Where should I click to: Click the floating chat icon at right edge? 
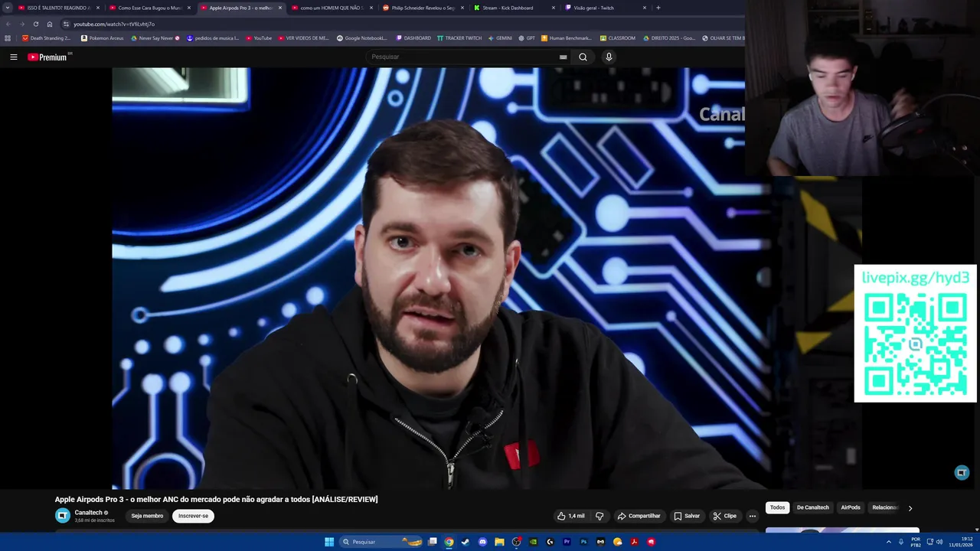pos(962,472)
